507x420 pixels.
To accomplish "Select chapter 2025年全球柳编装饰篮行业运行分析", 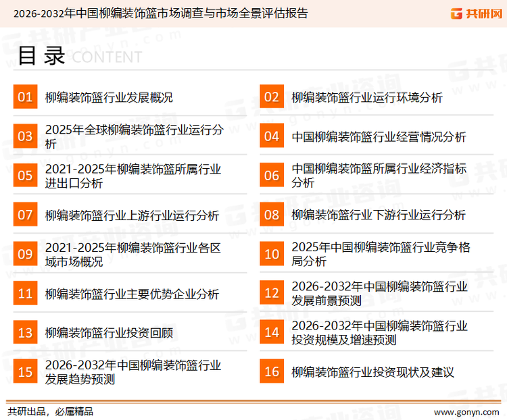I will 135,136.
